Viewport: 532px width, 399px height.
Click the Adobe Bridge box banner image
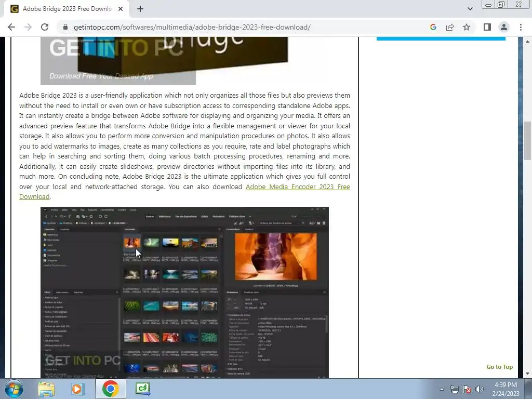[x=164, y=61]
